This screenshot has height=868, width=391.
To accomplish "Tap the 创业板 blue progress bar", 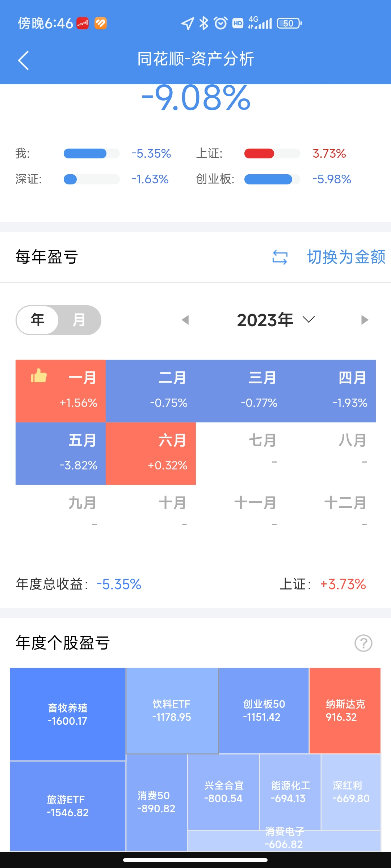I will tap(268, 179).
